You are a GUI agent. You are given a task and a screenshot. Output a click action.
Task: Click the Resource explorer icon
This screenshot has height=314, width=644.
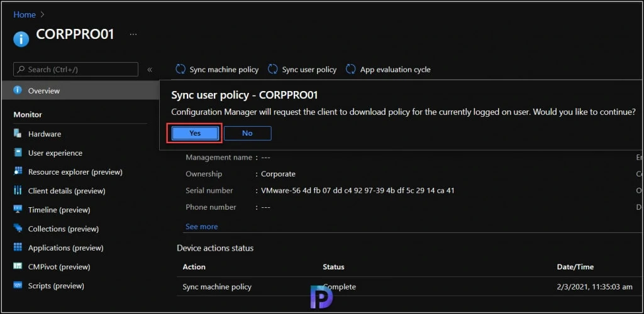[18, 171]
